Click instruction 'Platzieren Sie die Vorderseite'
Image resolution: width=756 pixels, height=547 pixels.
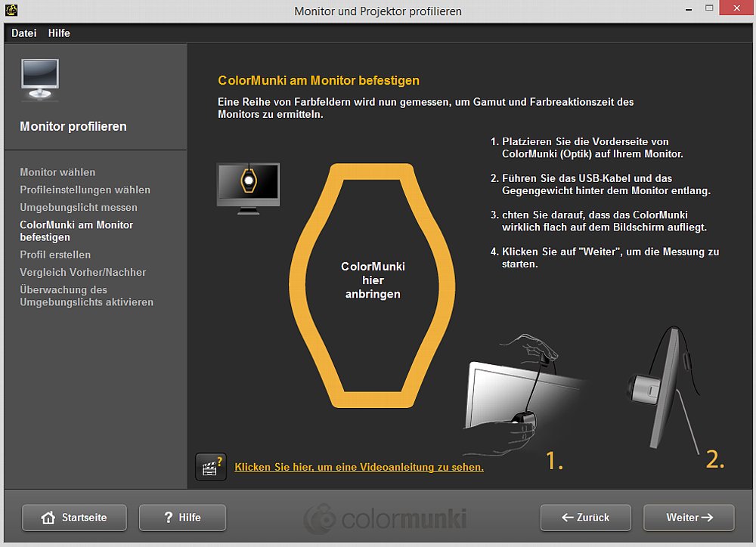pos(587,148)
